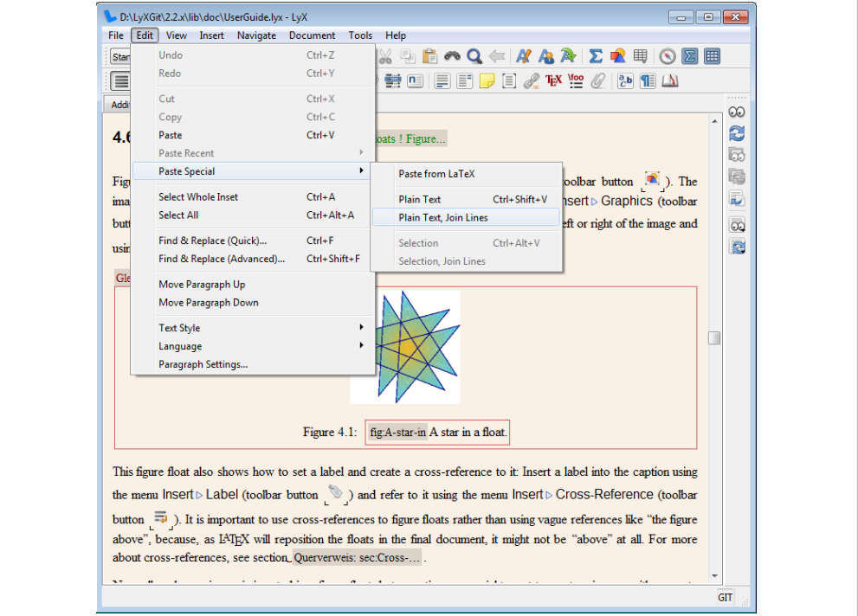This screenshot has height=616, width=858.
Task: Toggle the math toolbar button
Action: [690, 56]
